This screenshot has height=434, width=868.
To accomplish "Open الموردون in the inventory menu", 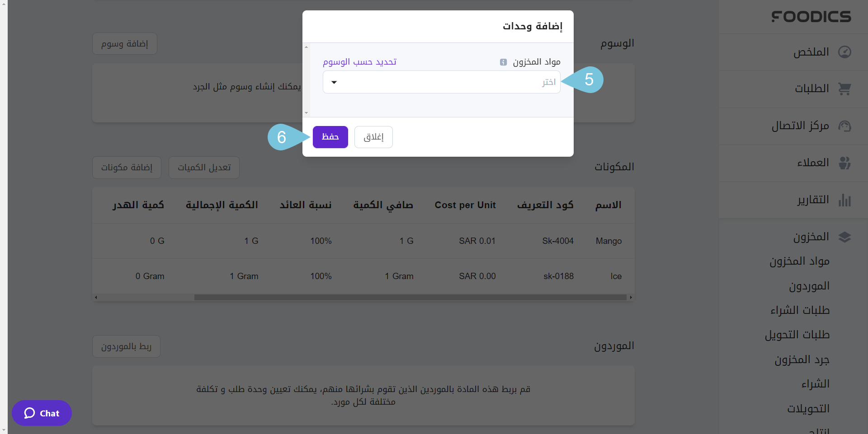I will 809,286.
